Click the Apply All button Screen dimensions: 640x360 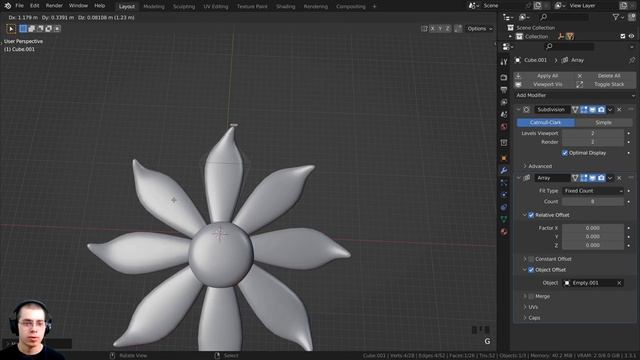click(544, 76)
